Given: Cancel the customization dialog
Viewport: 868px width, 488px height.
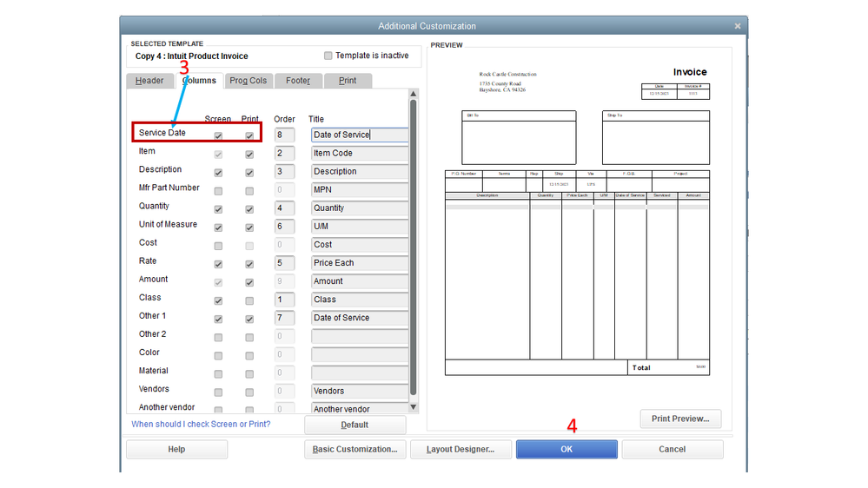Looking at the screenshot, I should [x=672, y=449].
